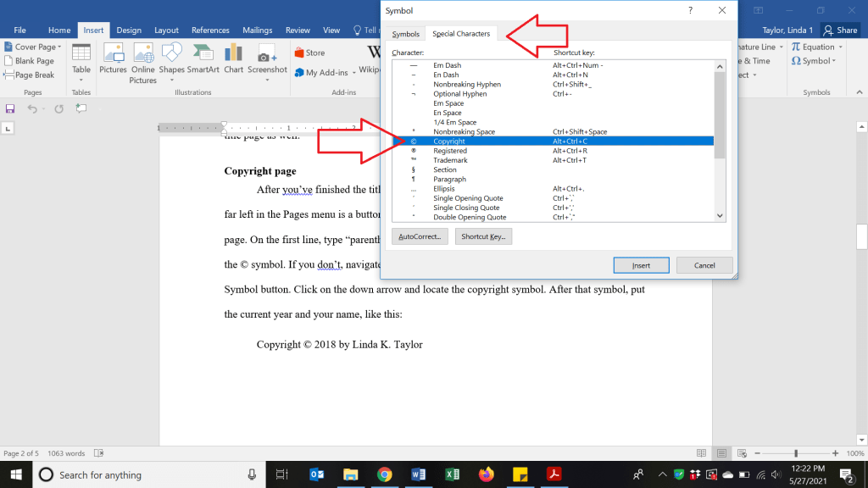Switch to the Symbols tab
This screenshot has width=868, height=488.
(405, 34)
